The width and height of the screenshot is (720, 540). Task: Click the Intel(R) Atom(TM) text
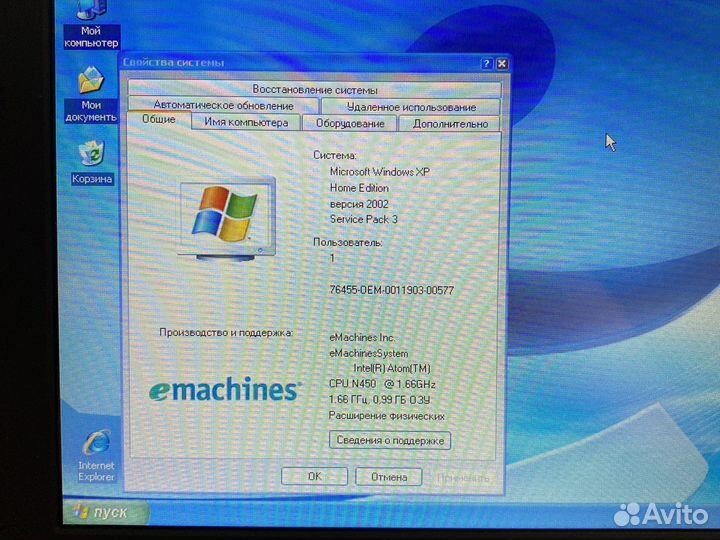tap(392, 368)
